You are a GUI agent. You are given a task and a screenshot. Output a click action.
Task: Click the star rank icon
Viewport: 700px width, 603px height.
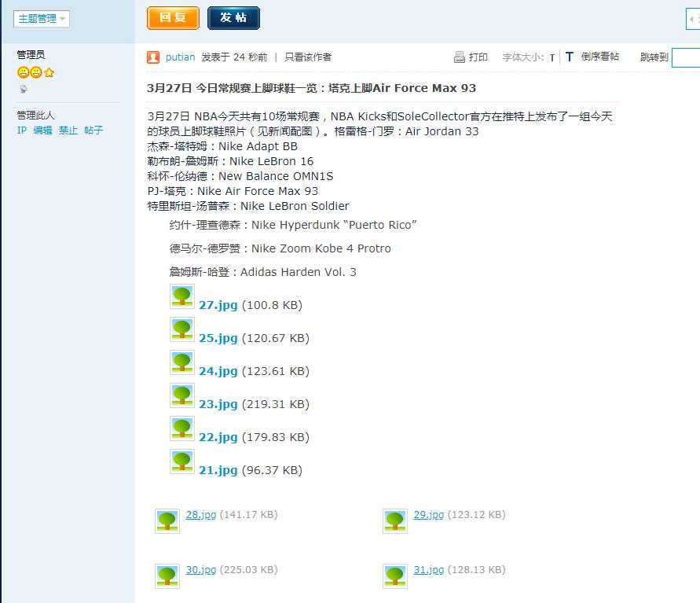(49, 72)
